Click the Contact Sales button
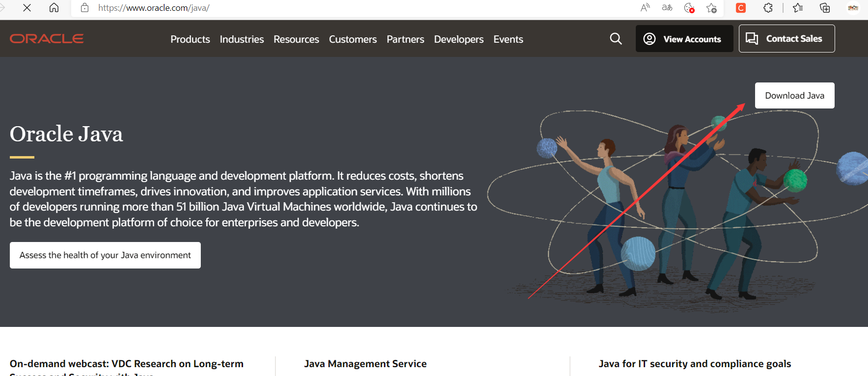Screen dimensions: 868x376 pos(787,38)
